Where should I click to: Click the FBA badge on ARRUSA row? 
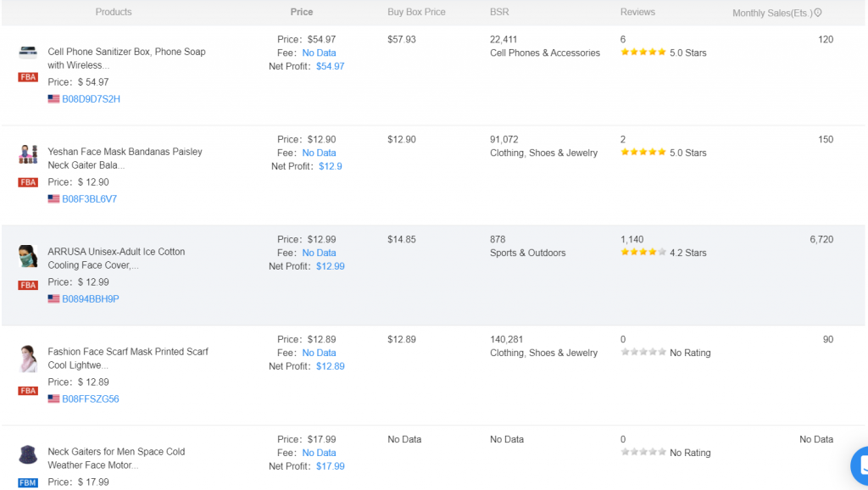pyautogui.click(x=27, y=285)
